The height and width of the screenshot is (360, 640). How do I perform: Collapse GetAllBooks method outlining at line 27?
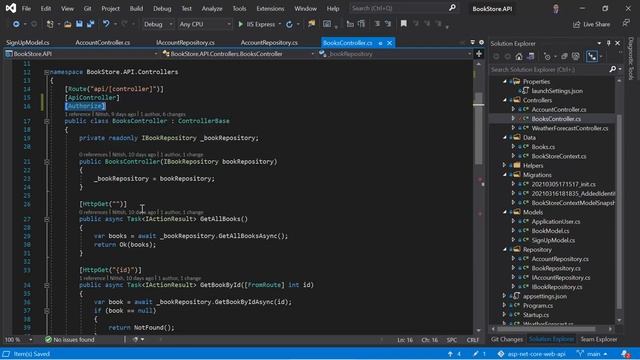47,219
